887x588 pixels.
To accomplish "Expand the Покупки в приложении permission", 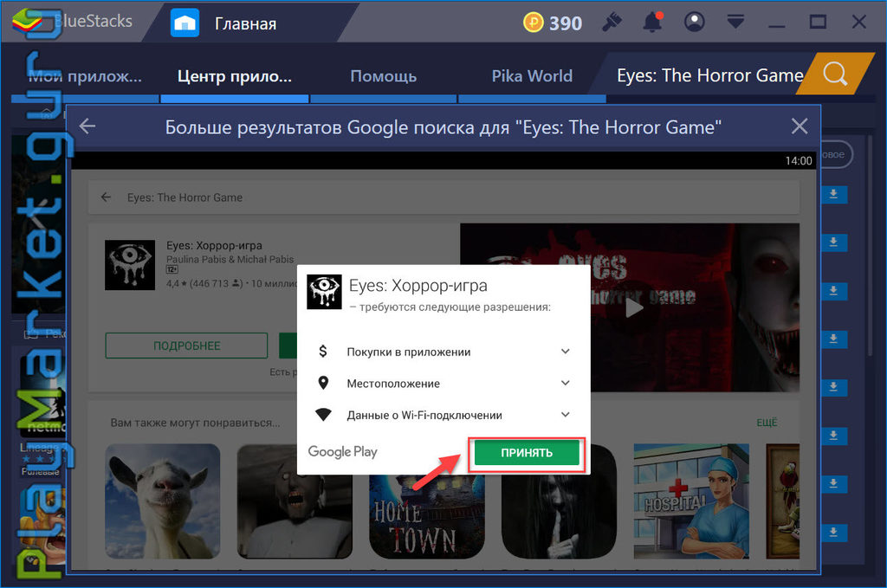I will [565, 352].
